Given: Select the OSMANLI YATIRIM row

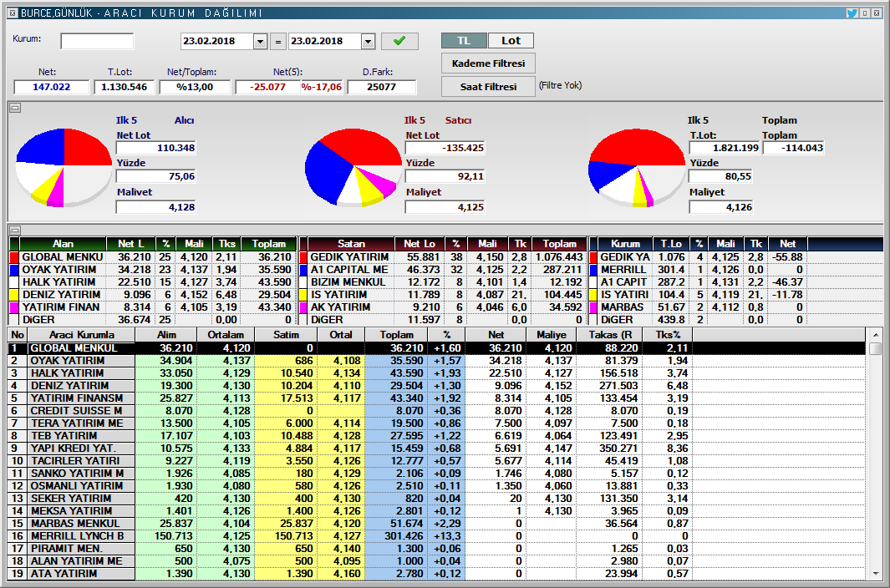Looking at the screenshot, I should pyautogui.click(x=437, y=485).
